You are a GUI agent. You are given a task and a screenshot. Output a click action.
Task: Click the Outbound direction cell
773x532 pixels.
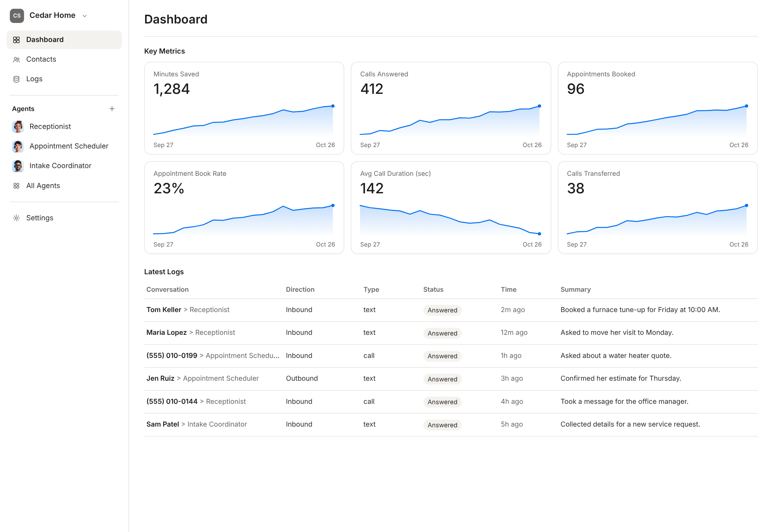(302, 379)
